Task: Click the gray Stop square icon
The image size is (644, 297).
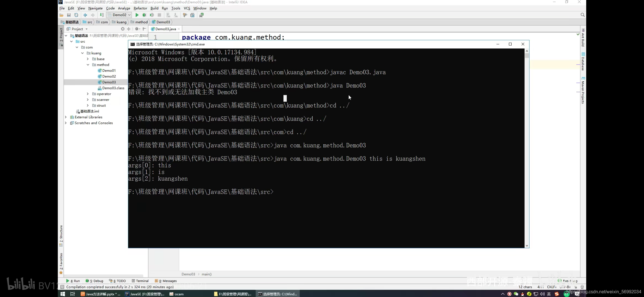Action: coord(159,15)
